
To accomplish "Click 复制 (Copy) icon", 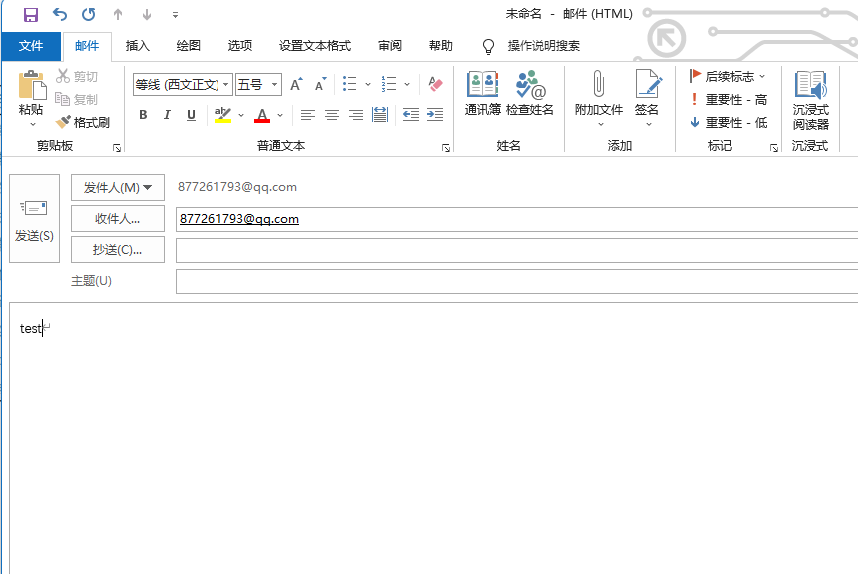I will tap(77, 100).
